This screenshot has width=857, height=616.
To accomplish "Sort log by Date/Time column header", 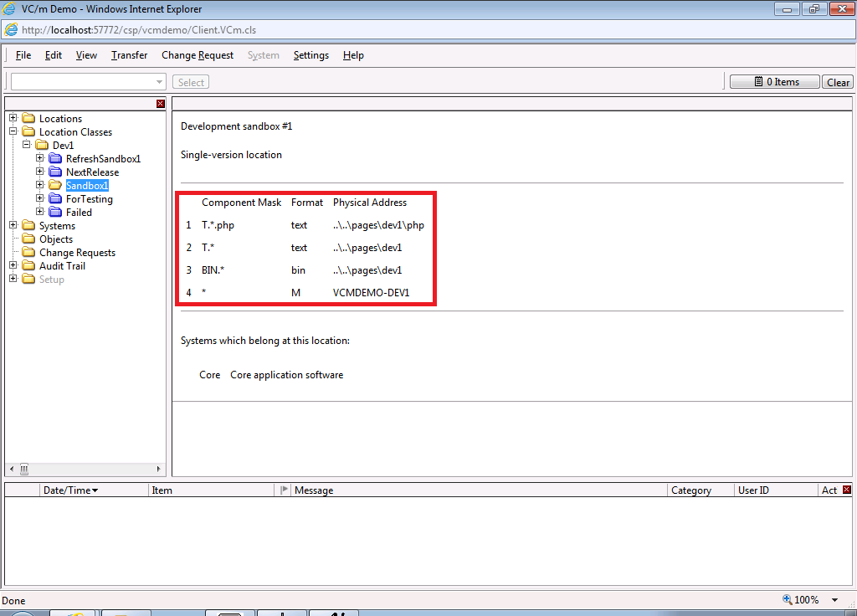I will pos(70,490).
